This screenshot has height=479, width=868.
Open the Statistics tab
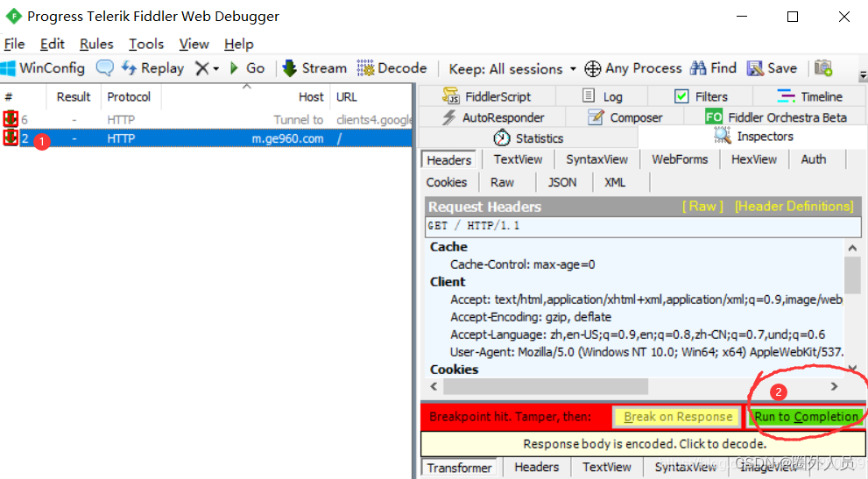point(528,137)
